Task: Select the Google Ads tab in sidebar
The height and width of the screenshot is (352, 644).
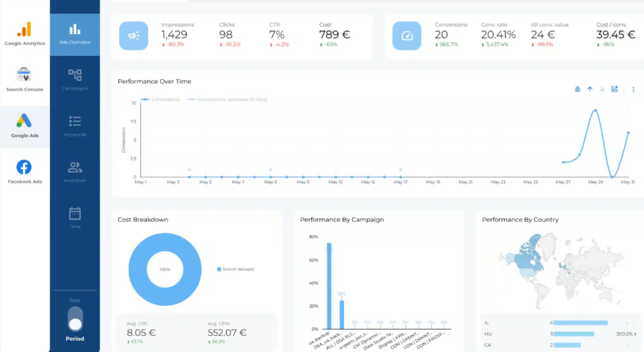Action: click(x=24, y=125)
